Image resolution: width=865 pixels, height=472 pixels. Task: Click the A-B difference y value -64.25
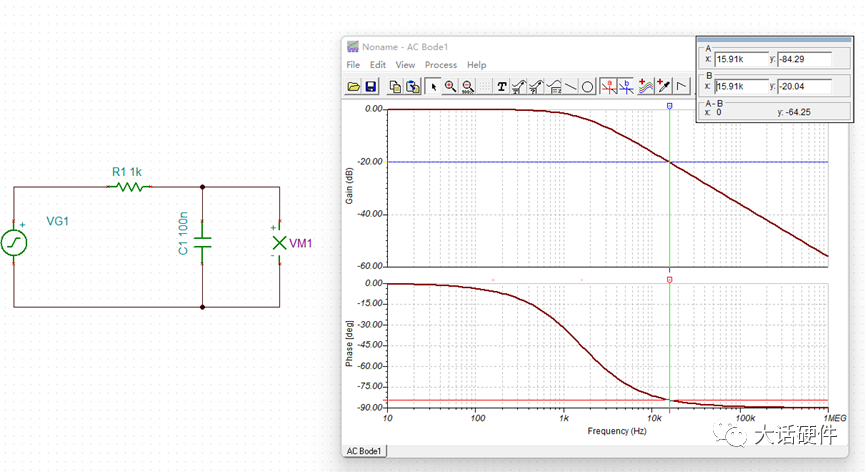pos(798,112)
